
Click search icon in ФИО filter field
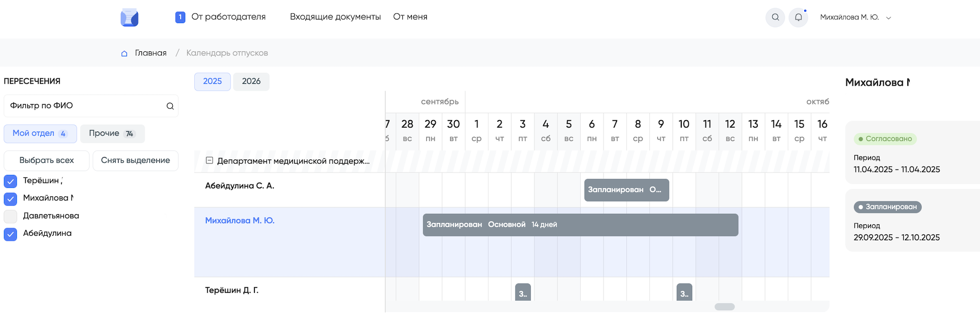[170, 106]
